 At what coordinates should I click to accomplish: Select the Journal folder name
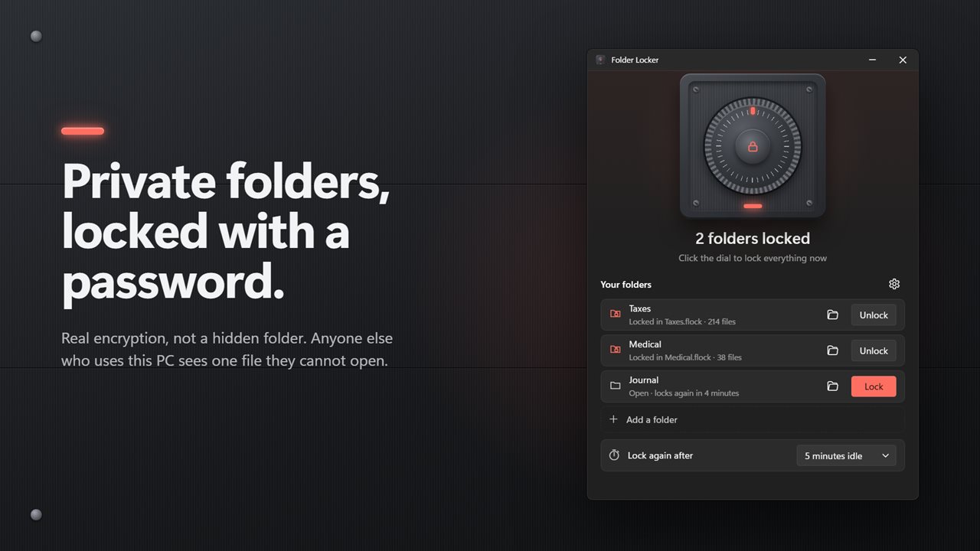tap(644, 380)
